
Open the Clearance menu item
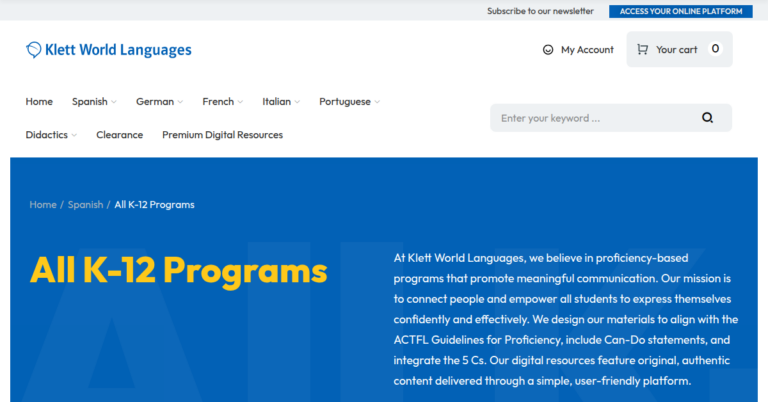click(120, 135)
